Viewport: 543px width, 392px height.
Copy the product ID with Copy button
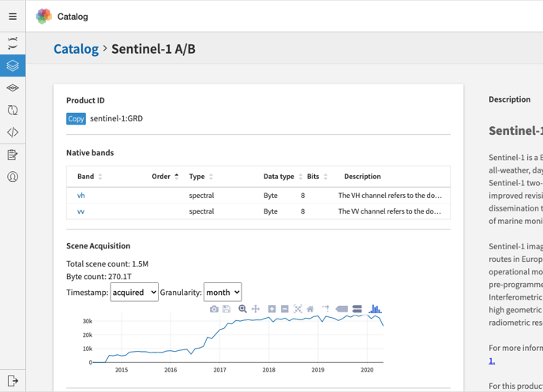point(76,118)
